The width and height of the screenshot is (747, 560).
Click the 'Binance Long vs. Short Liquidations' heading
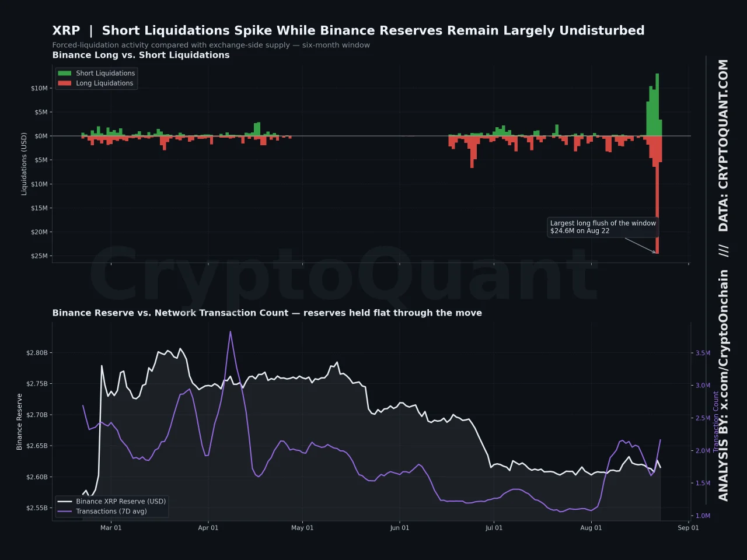tap(141, 55)
